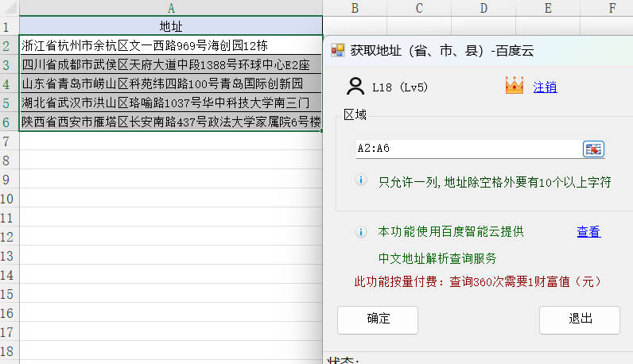Click the user profile icon beside L18

click(355, 86)
